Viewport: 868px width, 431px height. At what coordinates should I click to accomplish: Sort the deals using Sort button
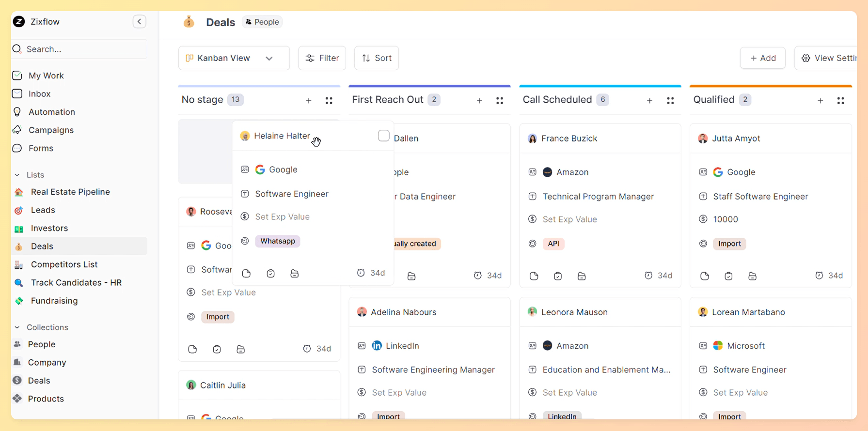377,58
